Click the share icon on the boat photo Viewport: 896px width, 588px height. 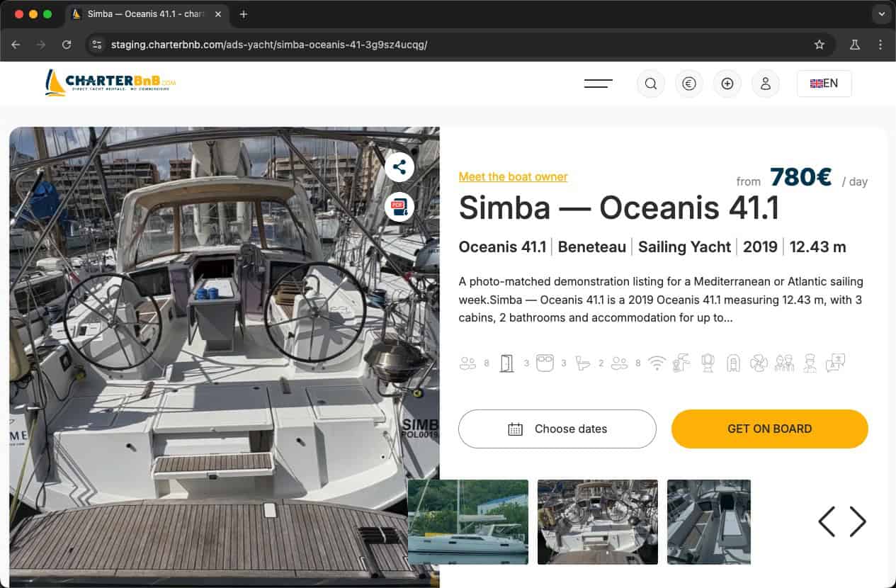tap(399, 167)
